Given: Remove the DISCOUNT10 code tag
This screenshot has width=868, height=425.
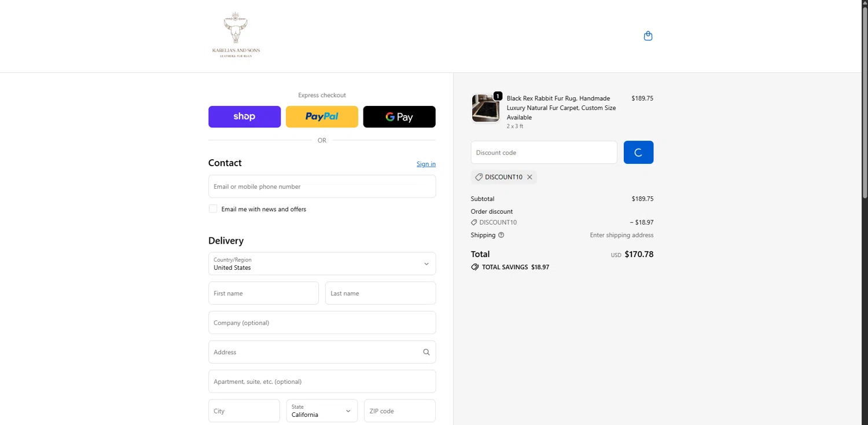Looking at the screenshot, I should [529, 177].
